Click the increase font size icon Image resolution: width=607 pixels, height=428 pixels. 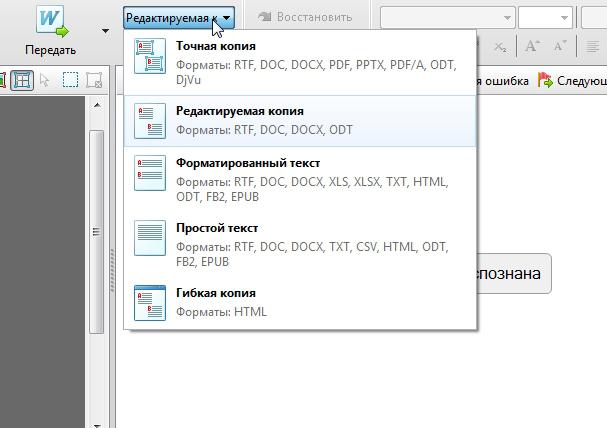click(x=532, y=46)
